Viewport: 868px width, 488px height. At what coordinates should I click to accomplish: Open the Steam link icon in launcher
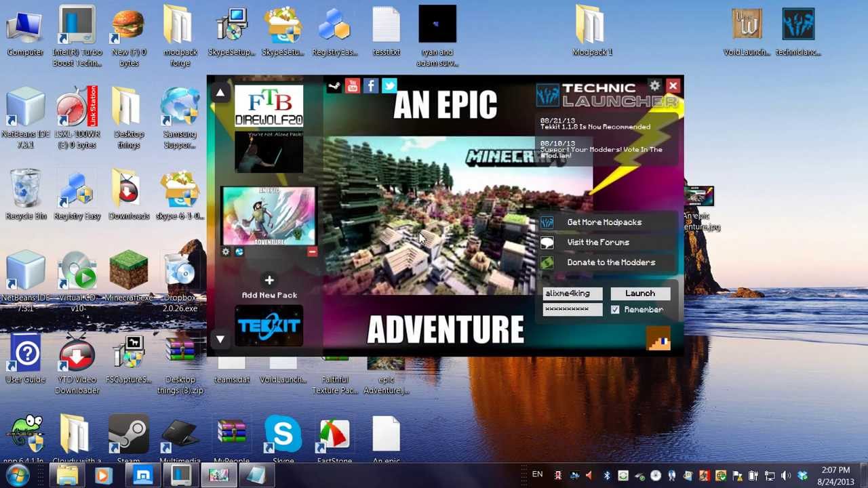pyautogui.click(x=334, y=86)
